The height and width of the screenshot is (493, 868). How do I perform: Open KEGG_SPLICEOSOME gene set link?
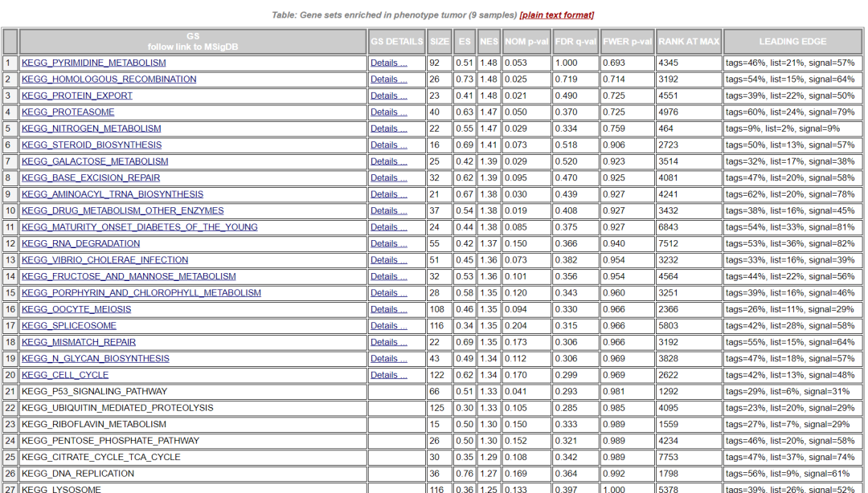point(69,326)
